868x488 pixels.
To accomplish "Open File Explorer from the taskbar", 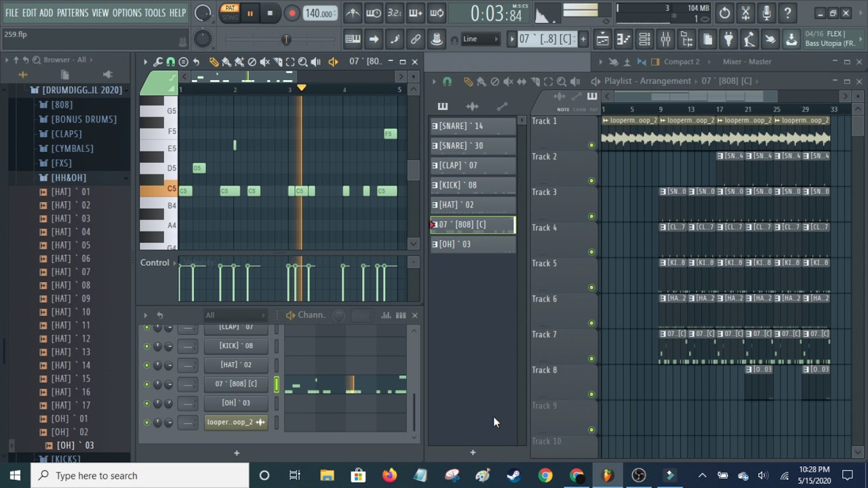I will pos(327,475).
